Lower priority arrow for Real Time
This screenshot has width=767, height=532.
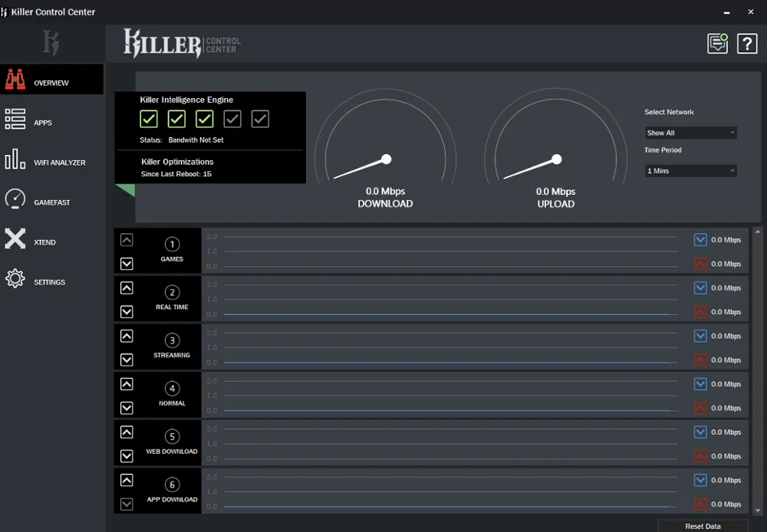127,312
